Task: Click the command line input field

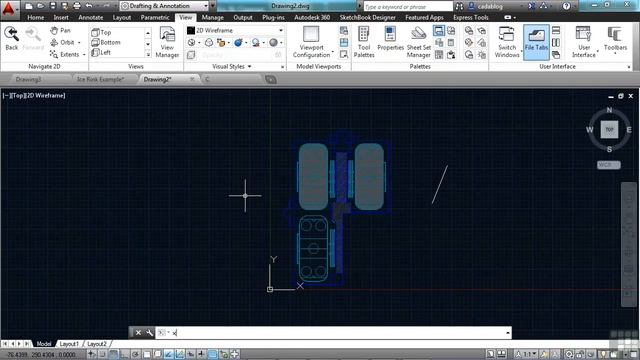Action: (x=333, y=333)
